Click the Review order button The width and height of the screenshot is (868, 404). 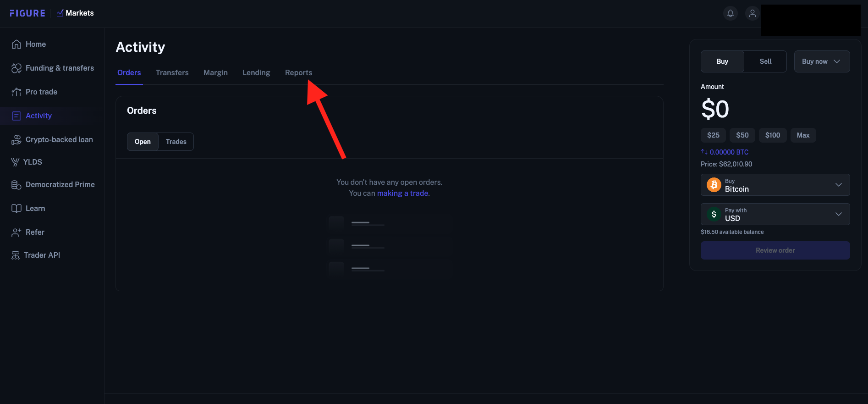tap(775, 250)
